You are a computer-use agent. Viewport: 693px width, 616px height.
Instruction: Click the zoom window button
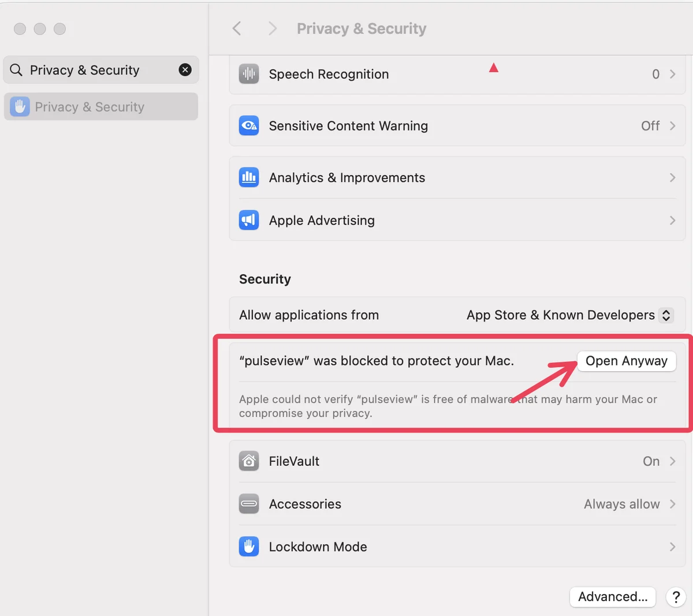coord(59,28)
